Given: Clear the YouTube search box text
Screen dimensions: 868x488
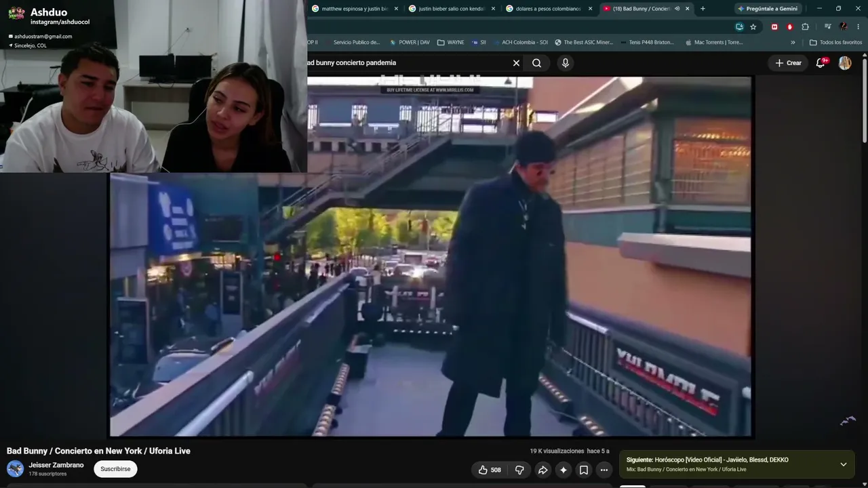Looking at the screenshot, I should point(516,63).
